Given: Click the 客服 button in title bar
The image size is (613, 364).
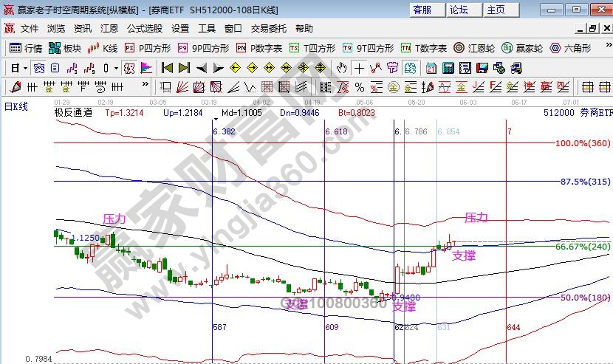Looking at the screenshot, I should pyautogui.click(x=422, y=10).
